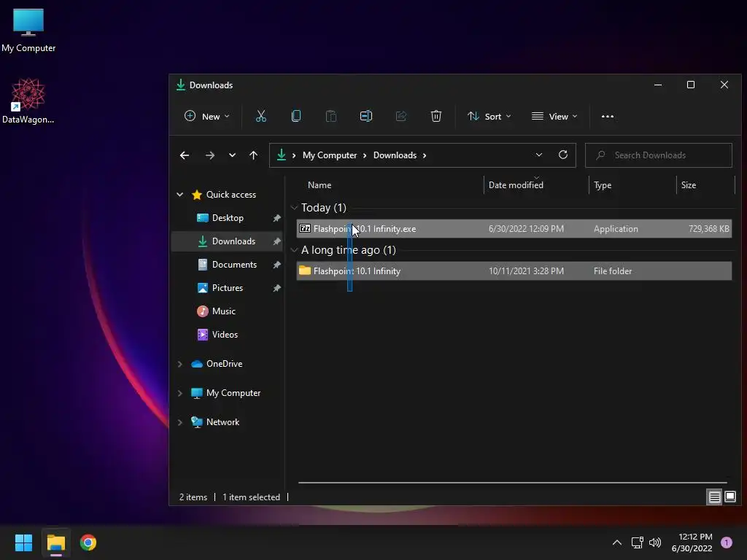This screenshot has height=560, width=747.
Task: Open the recent locations dropdown chevron
Action: [232, 155]
